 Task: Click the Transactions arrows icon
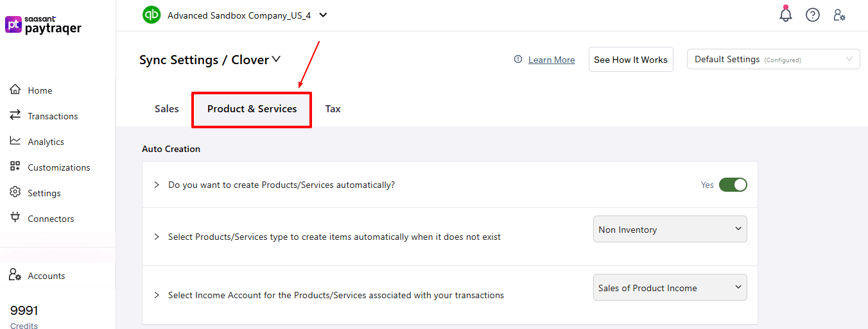pyautogui.click(x=15, y=115)
